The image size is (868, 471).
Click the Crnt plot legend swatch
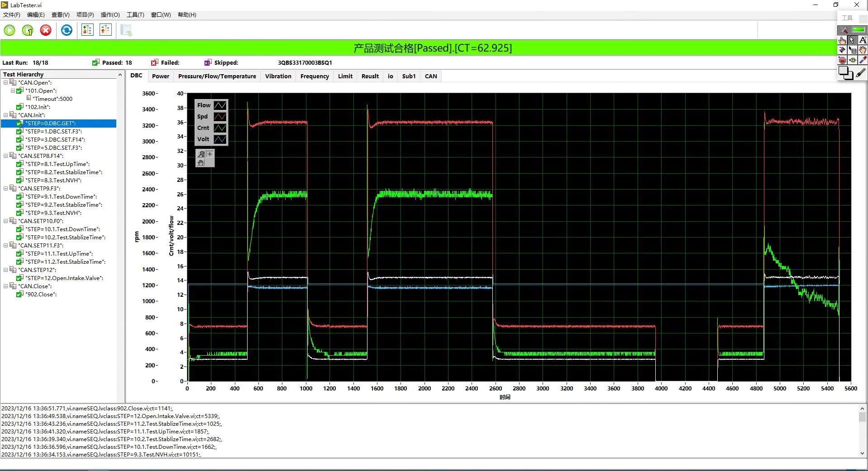click(x=220, y=128)
